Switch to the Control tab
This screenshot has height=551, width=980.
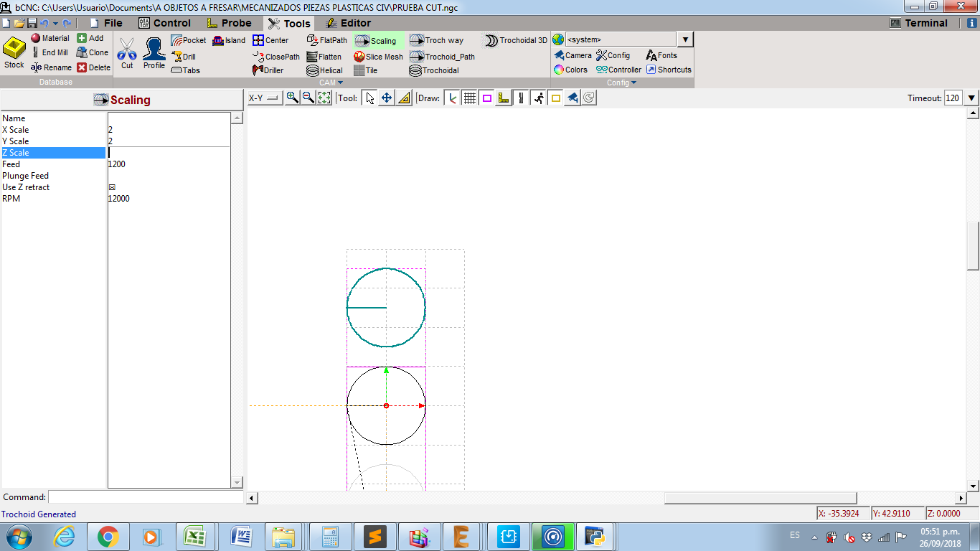[164, 23]
